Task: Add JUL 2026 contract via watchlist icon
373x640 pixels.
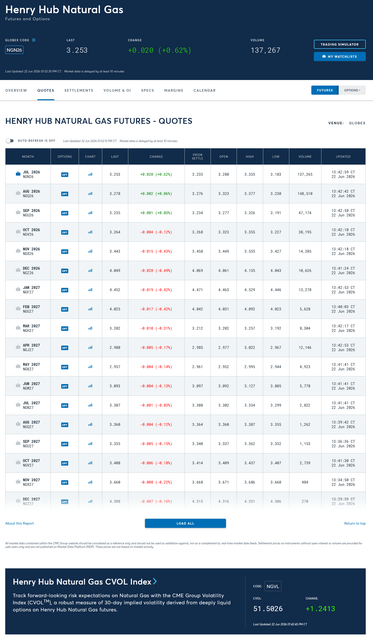Action: coord(18,174)
